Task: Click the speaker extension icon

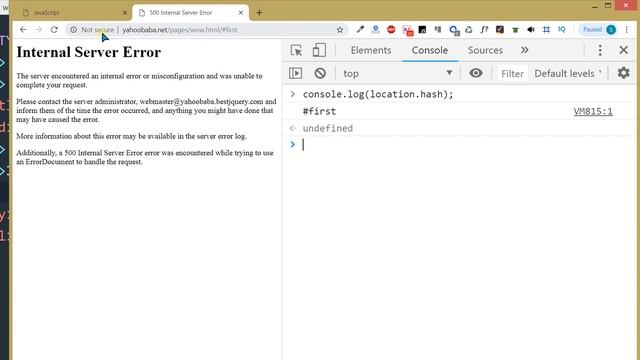Action: click(x=531, y=29)
